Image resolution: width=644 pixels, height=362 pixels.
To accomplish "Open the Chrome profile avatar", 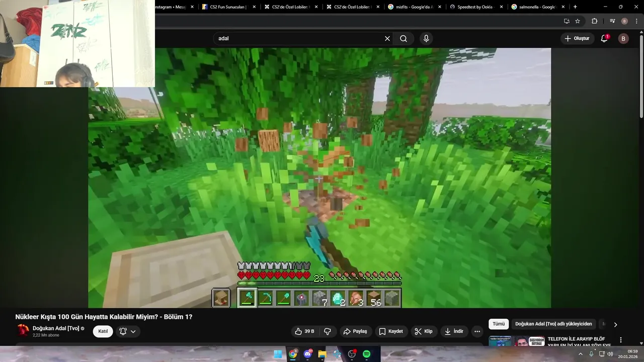I will pos(624,21).
